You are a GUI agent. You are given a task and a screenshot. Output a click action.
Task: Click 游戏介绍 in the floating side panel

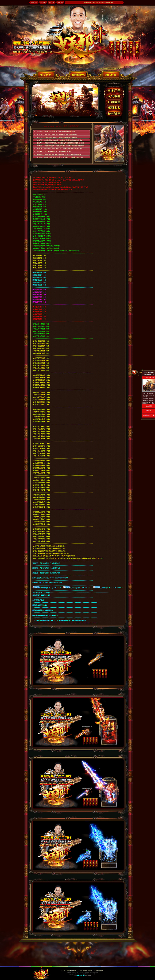coord(149,406)
